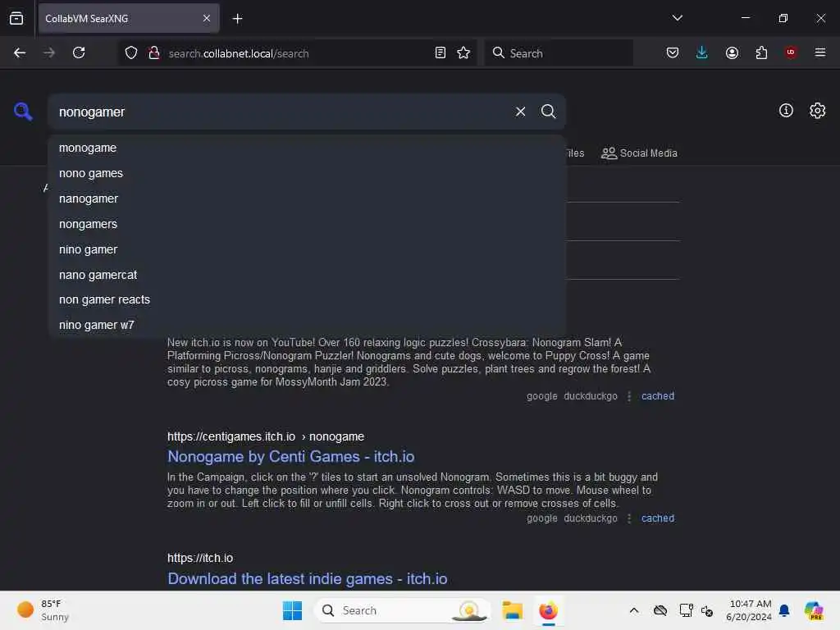Show site security lock information
Image resolution: width=840 pixels, height=630 pixels.
(154, 52)
